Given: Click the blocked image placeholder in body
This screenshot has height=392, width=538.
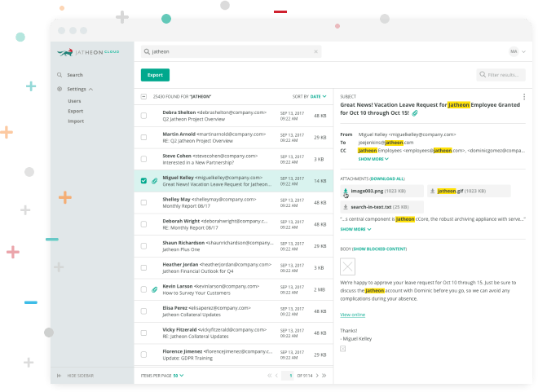Looking at the screenshot, I should coord(347,266).
